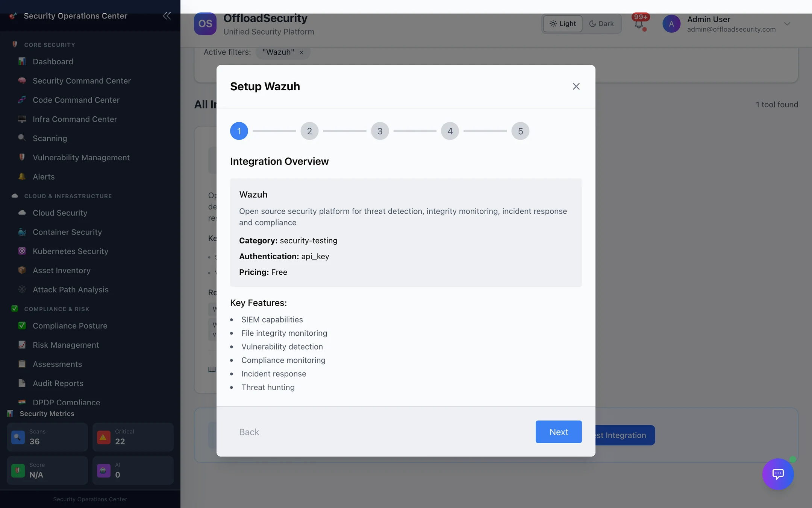Click the Scanning magnifier icon
The height and width of the screenshot is (508, 812).
[x=22, y=138]
